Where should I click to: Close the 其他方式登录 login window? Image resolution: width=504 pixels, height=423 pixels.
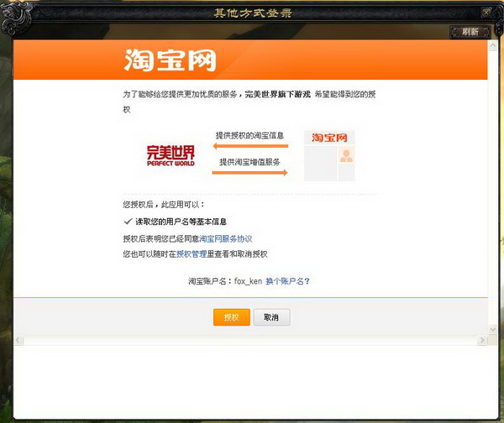pos(486,13)
